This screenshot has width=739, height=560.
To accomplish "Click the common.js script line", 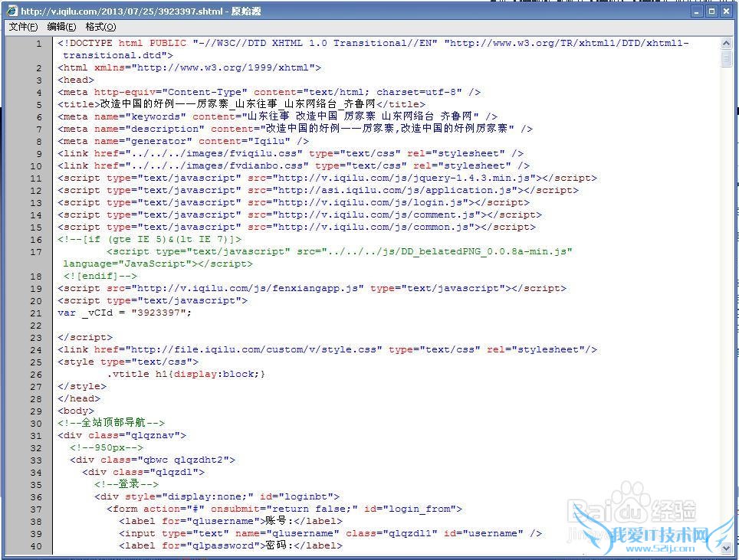I will pyautogui.click(x=297, y=227).
